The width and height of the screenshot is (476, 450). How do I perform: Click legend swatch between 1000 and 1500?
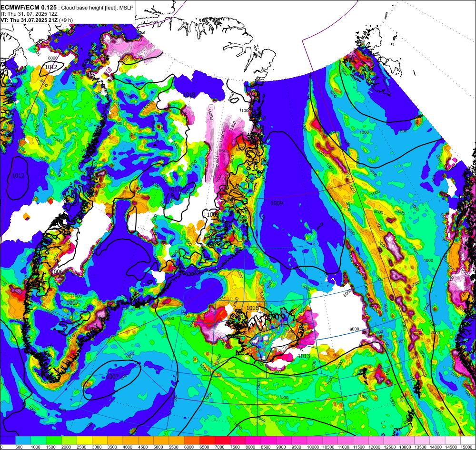(38, 440)
